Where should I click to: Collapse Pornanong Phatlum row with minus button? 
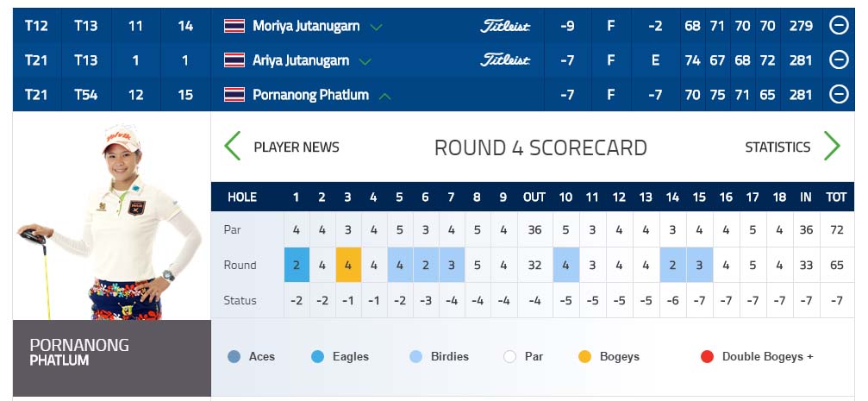[839, 95]
